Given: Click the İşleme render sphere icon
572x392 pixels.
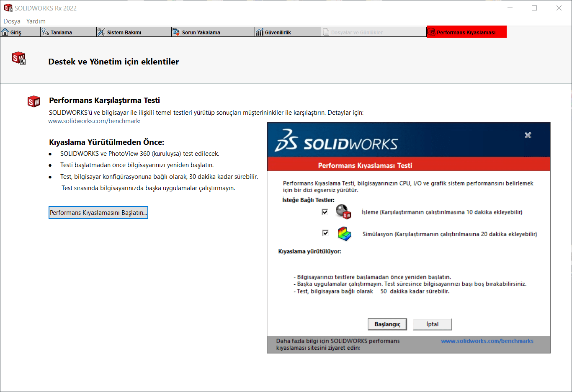Looking at the screenshot, I should pyautogui.click(x=343, y=211).
